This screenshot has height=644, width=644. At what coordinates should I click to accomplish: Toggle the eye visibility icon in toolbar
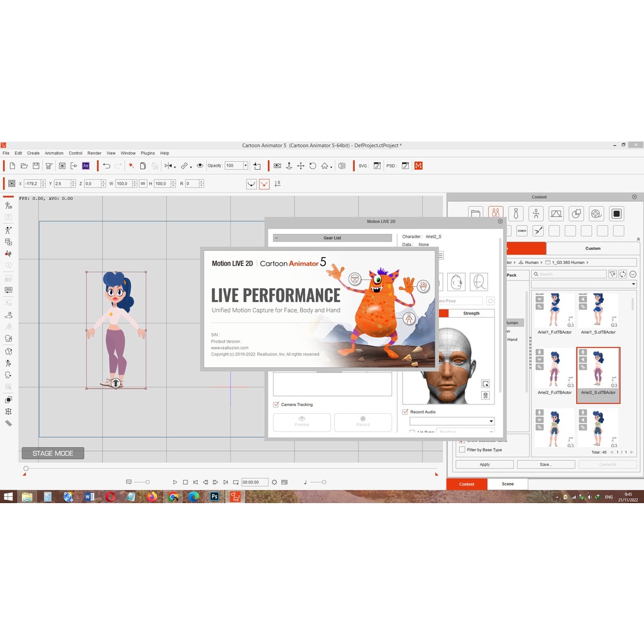click(x=200, y=166)
